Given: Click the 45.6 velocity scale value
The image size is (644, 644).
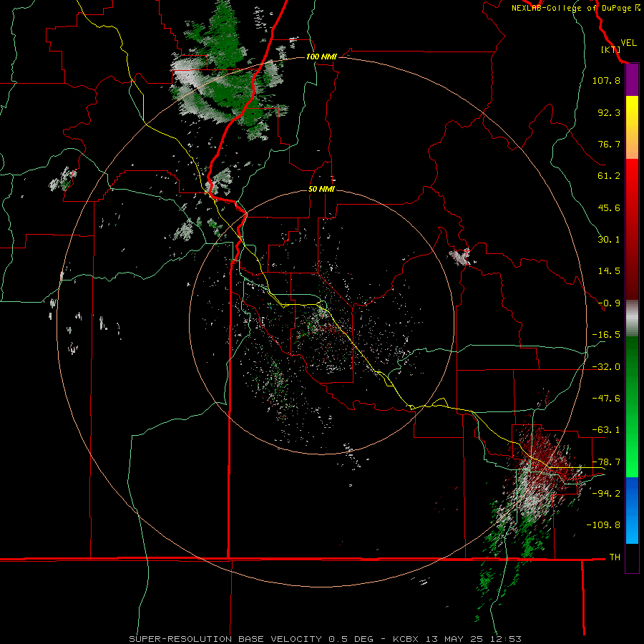Looking at the screenshot, I should click(609, 208).
